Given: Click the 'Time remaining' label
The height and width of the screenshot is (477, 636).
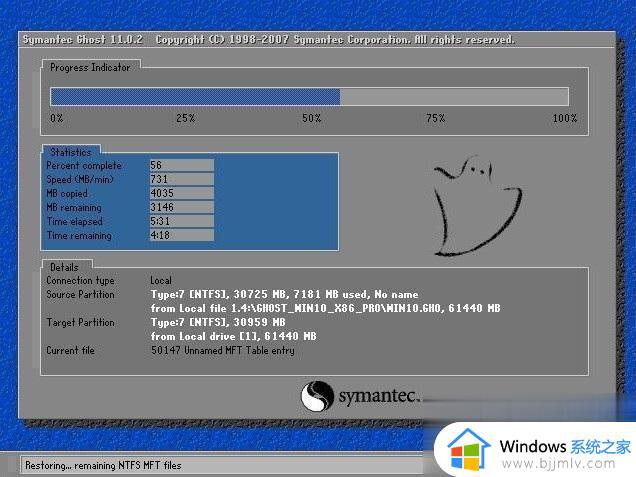Looking at the screenshot, I should [x=79, y=235].
